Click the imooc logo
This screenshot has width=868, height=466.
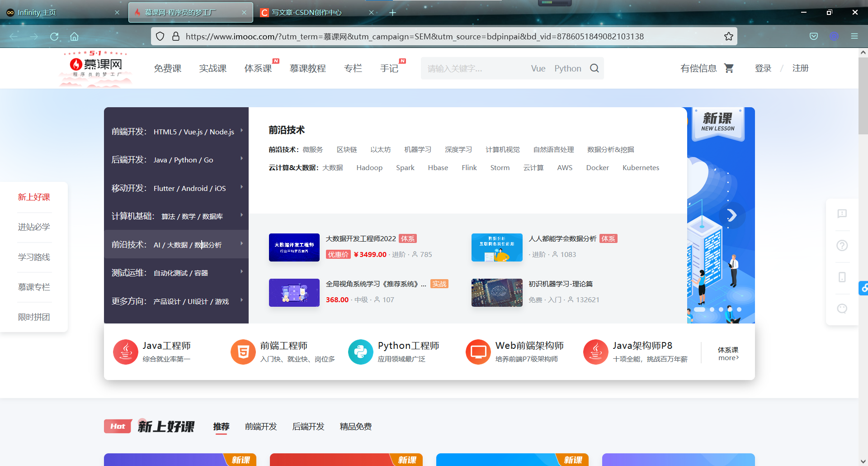pos(96,68)
